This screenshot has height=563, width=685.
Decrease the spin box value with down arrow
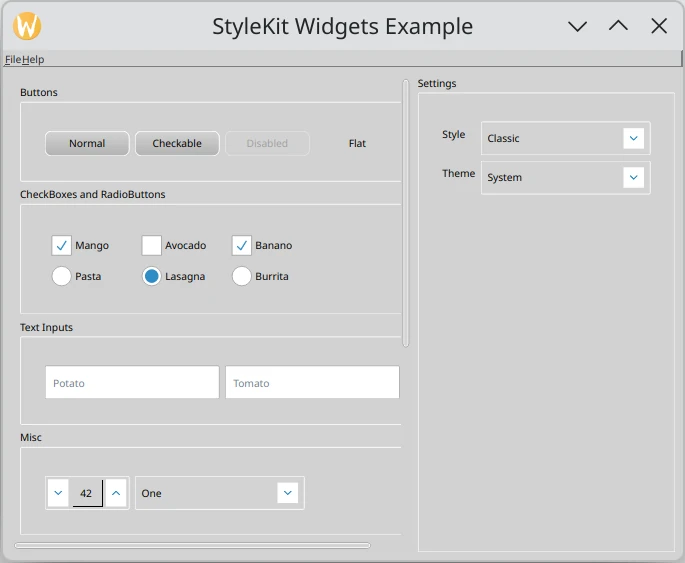click(x=58, y=493)
